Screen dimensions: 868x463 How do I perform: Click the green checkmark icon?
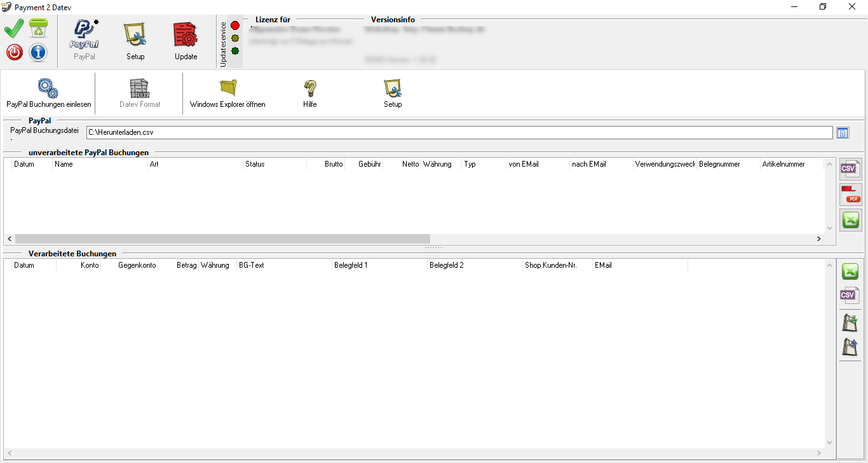point(14,29)
